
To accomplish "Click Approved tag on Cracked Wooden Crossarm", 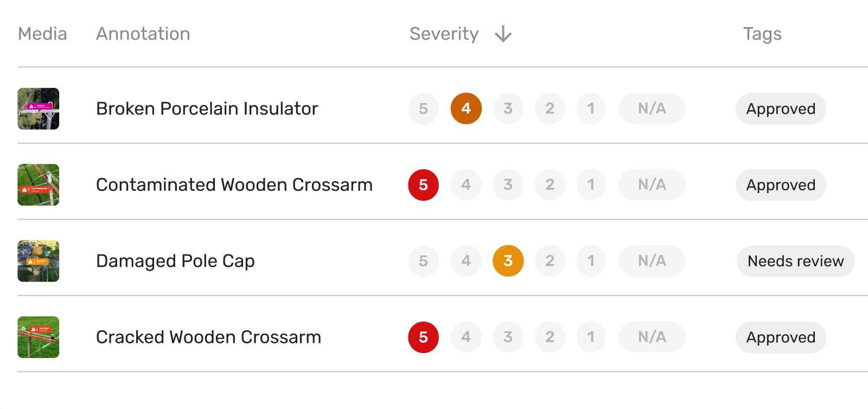I will click(x=781, y=337).
